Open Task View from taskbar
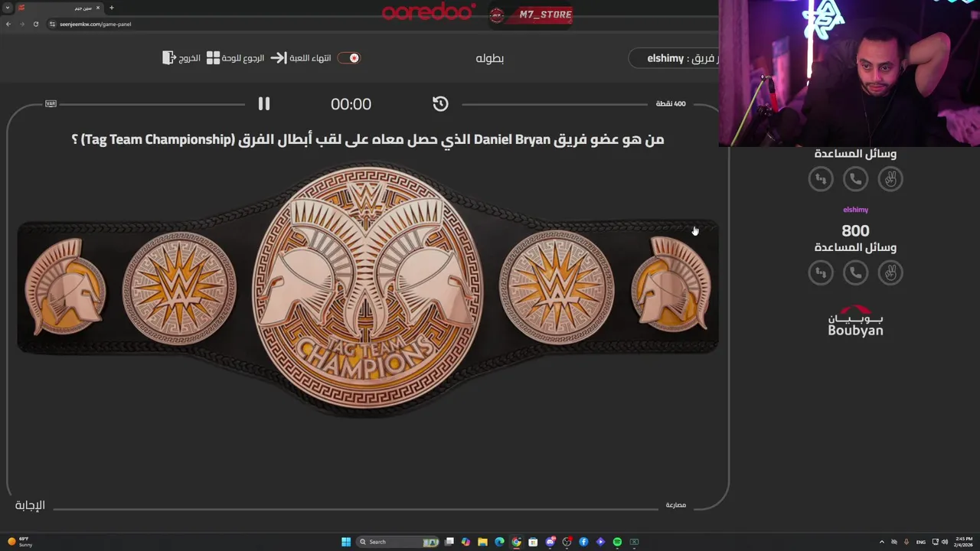980x551 pixels. pos(449,542)
